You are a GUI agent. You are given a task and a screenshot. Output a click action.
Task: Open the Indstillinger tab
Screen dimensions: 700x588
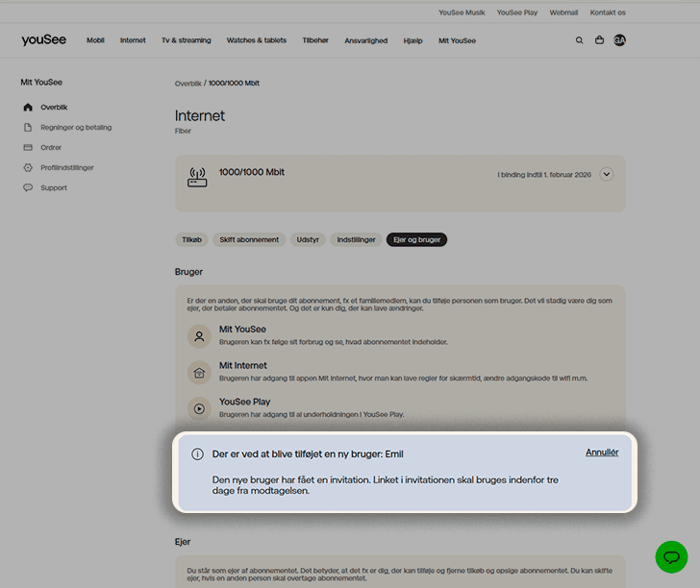[355, 239]
